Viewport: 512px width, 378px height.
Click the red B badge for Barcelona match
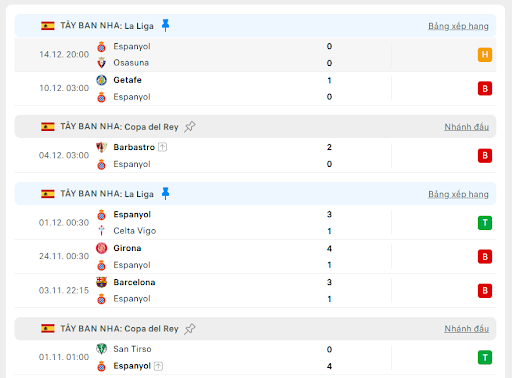(x=485, y=291)
